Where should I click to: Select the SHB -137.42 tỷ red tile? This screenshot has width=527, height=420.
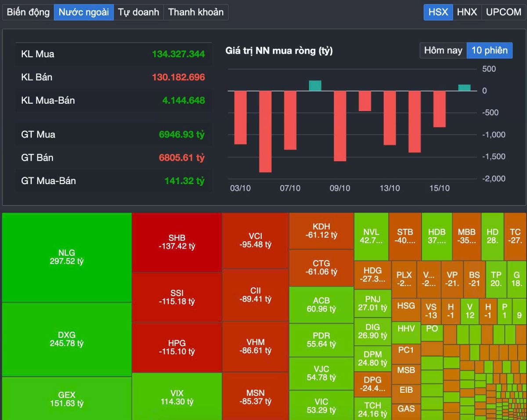tap(177, 242)
